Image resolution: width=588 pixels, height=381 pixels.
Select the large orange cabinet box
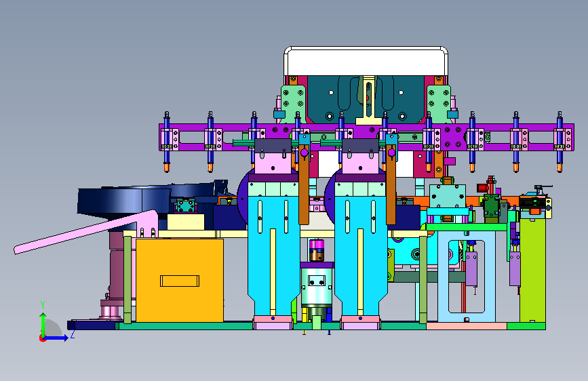pos(180,281)
